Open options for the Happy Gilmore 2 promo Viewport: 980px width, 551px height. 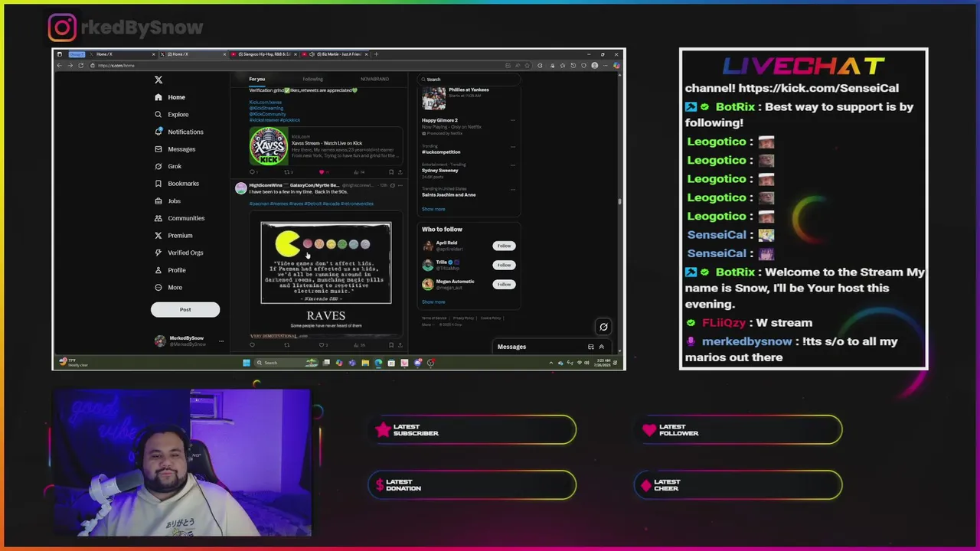513,120
